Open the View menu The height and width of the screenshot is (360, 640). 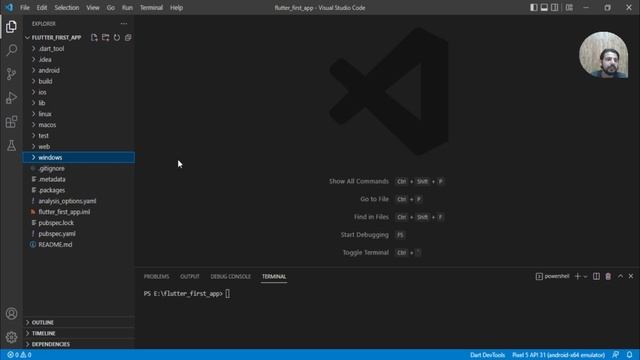93,7
